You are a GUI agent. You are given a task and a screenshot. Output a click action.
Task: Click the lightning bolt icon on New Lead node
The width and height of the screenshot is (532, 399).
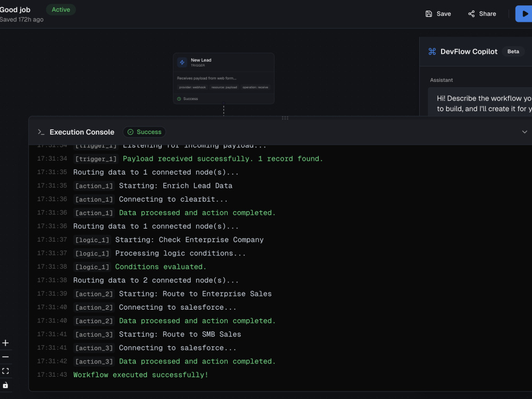(182, 62)
